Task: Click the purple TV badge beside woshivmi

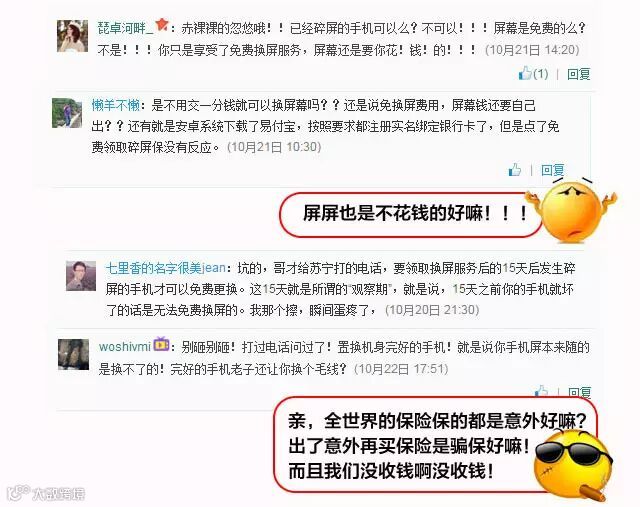Action: coord(161,344)
